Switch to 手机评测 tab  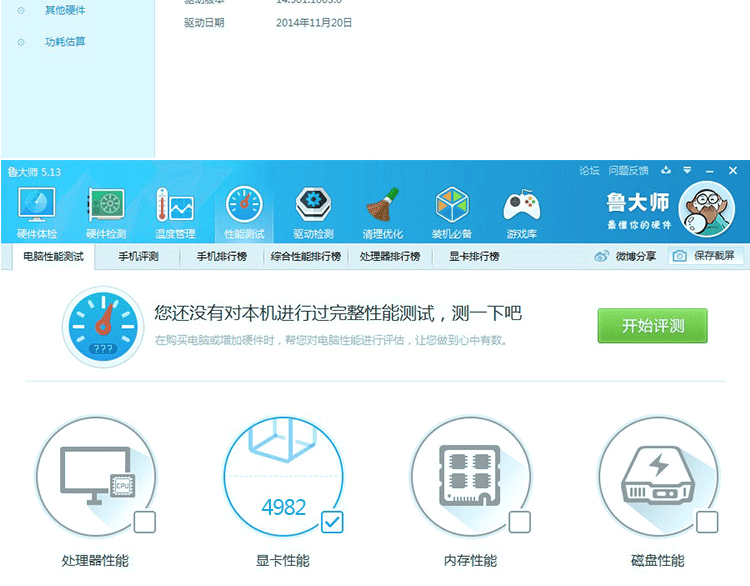138,256
